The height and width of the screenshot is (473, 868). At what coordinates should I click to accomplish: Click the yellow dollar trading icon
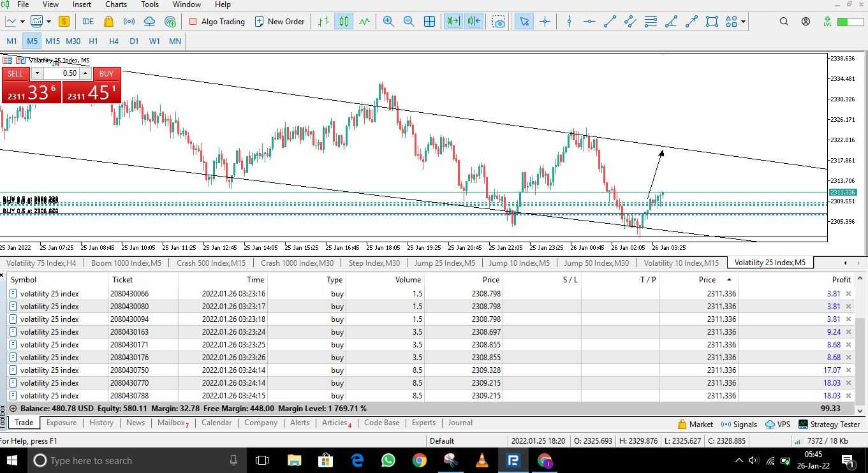64,21
